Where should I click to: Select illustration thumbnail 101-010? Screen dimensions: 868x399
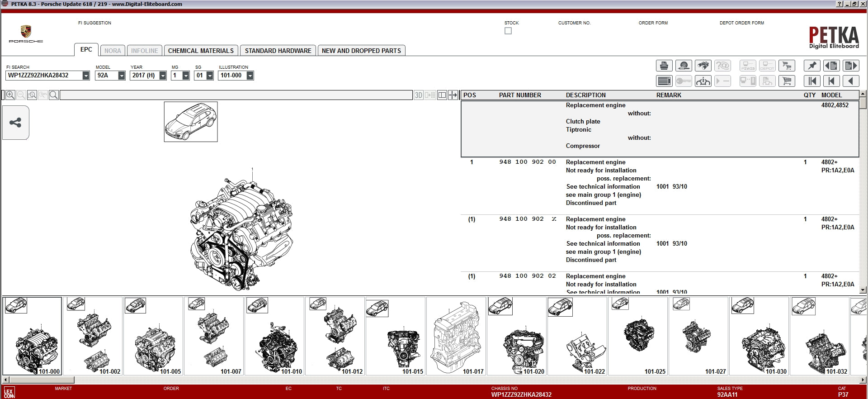[x=274, y=336]
